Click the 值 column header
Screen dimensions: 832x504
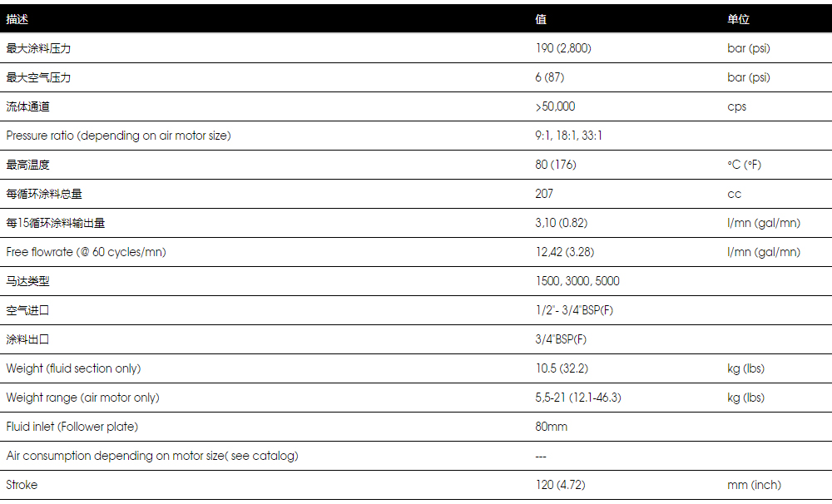541,19
